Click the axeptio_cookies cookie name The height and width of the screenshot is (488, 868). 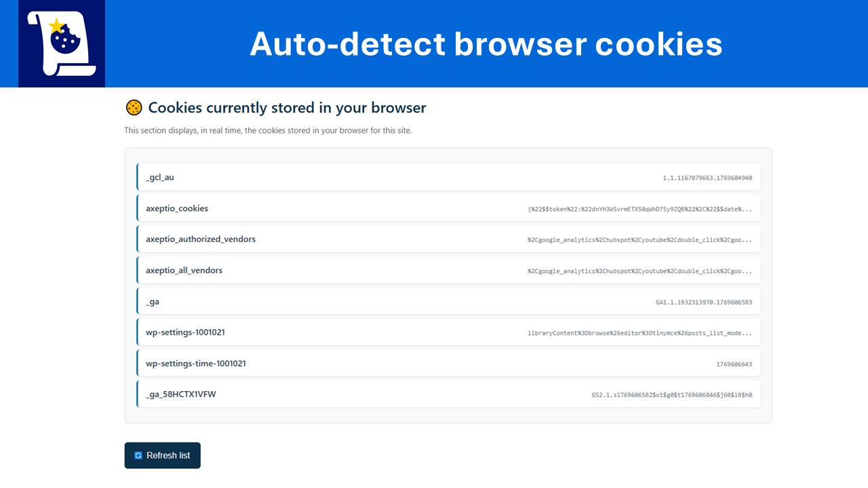click(x=177, y=209)
